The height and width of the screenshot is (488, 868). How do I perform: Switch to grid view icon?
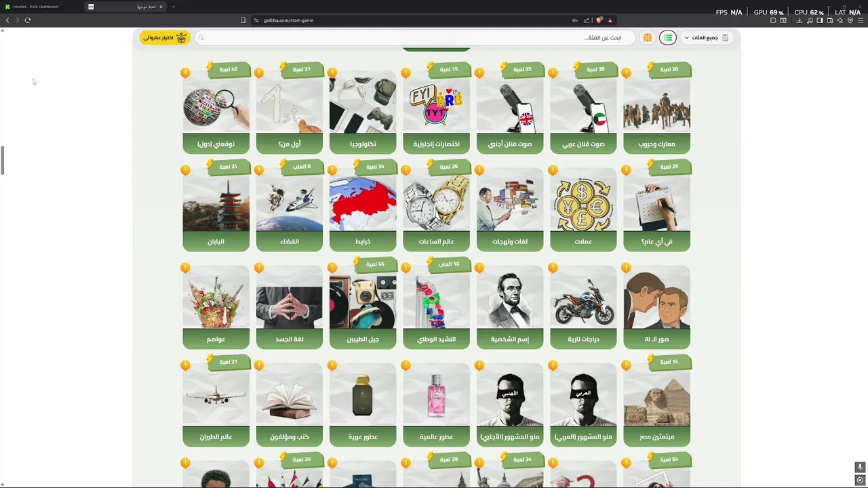coord(648,38)
